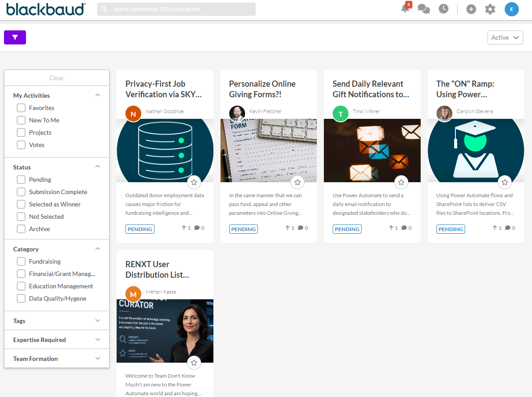Open the recent activity clock icon

point(443,9)
